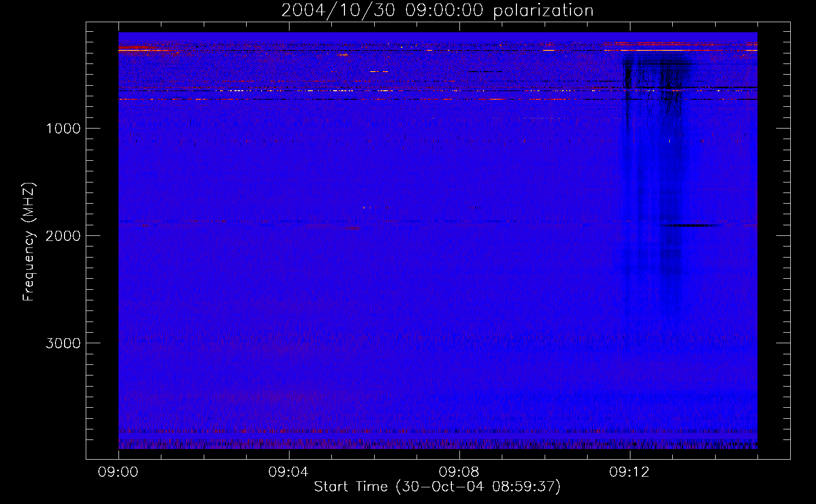This screenshot has height=504, width=816.
Task: Click the '2000' frequency axis label
Action: point(63,236)
